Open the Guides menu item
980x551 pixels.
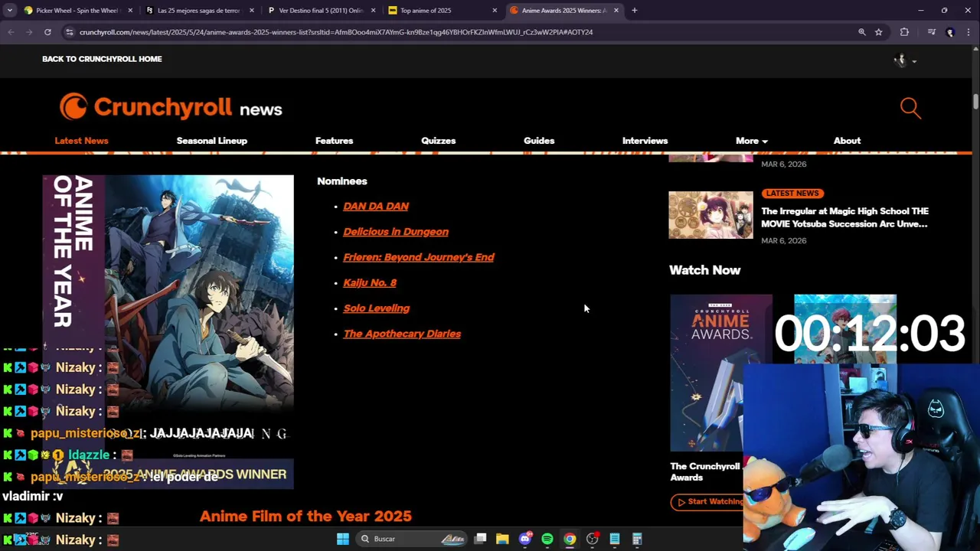539,141
